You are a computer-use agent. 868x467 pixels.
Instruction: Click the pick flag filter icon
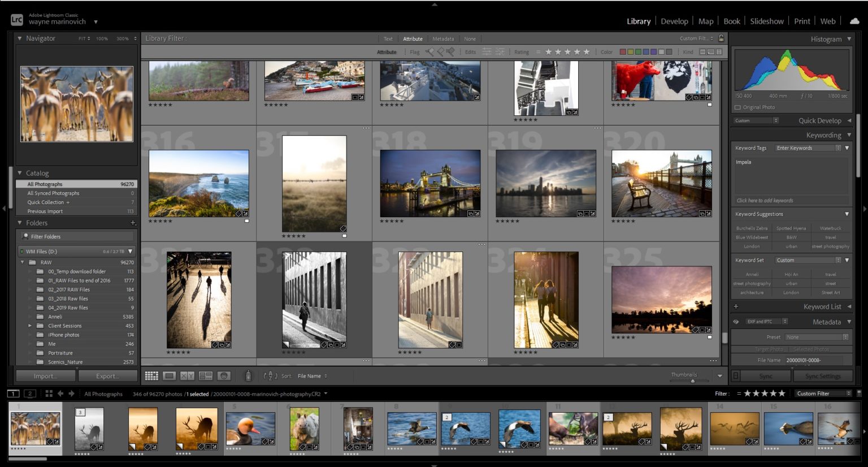(x=429, y=51)
